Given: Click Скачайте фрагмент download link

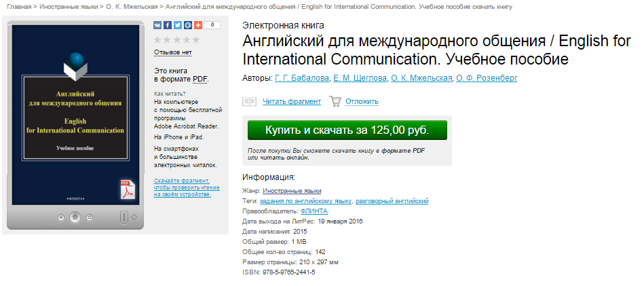Looking at the screenshot, I should coord(187,187).
